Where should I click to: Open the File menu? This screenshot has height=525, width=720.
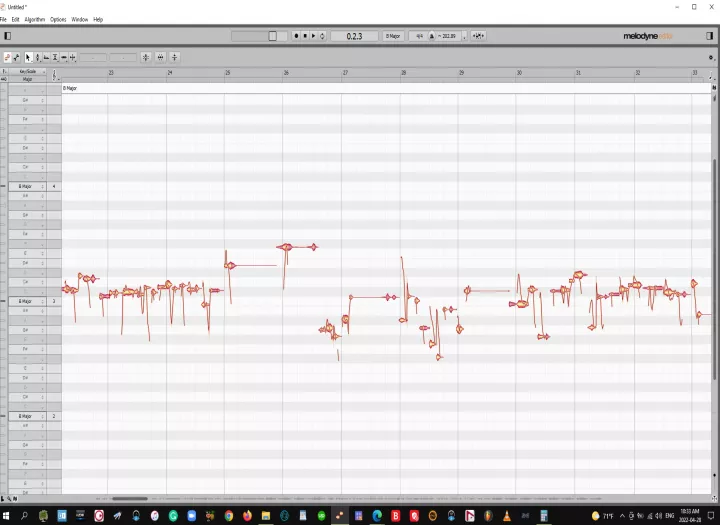pos(3,19)
